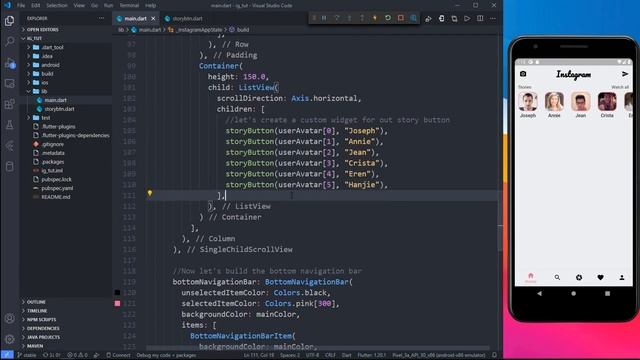Tap Android home circle button

pyautogui.click(x=573, y=293)
